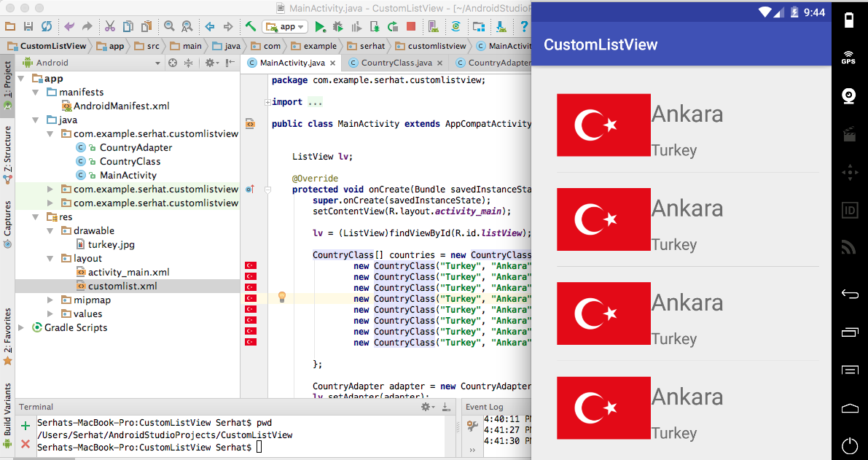
Task: Collapse the app module in the tree
Action: click(x=22, y=79)
